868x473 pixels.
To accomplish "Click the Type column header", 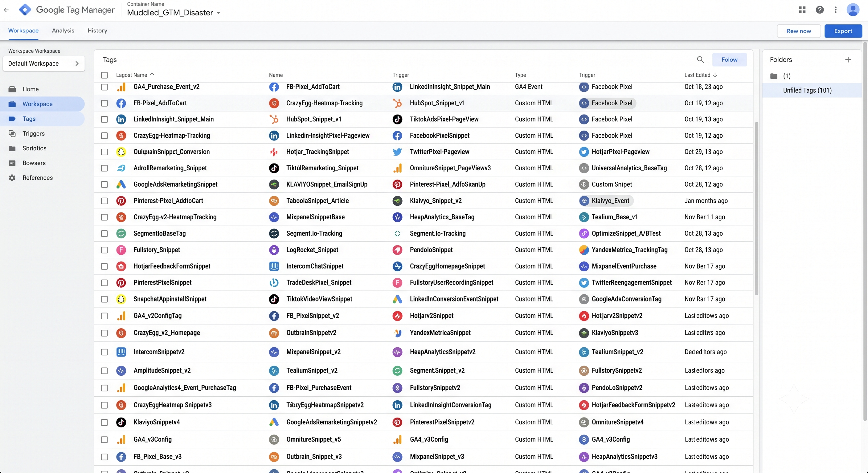I will [520, 75].
